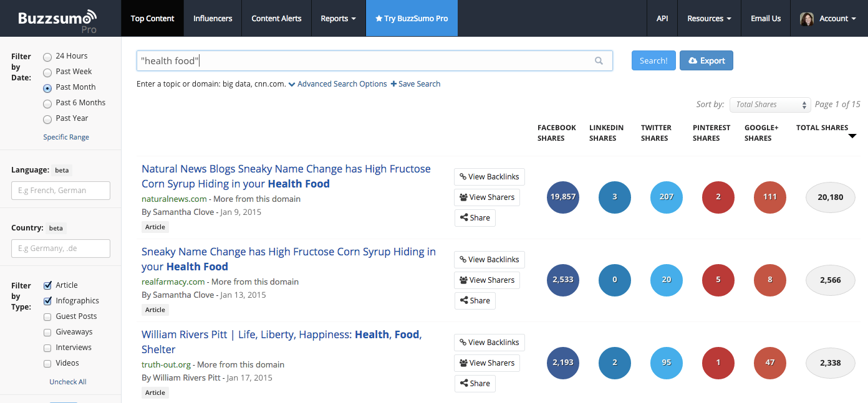Click the Language filter input field
This screenshot has width=868, height=403.
point(60,191)
